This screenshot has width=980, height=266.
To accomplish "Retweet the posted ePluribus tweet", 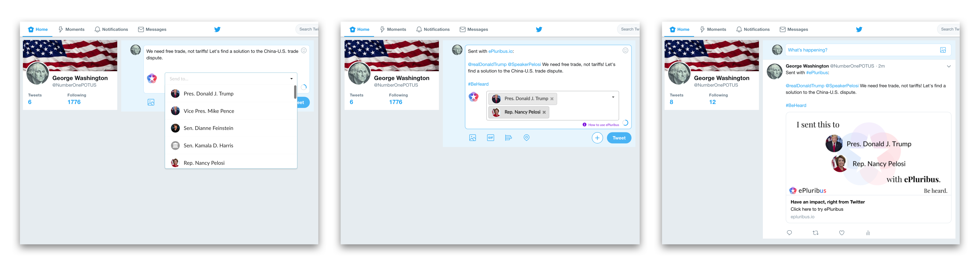I will (815, 233).
